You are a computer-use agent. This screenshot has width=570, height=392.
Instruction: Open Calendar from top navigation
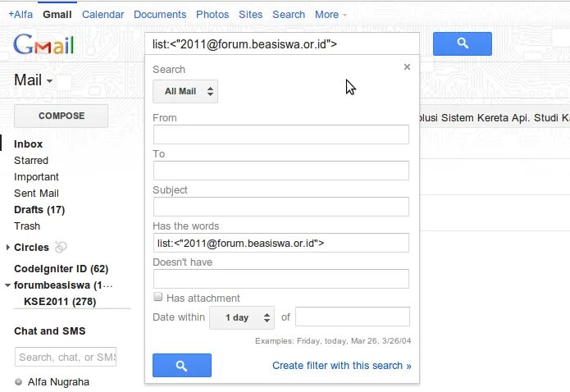[x=103, y=15]
